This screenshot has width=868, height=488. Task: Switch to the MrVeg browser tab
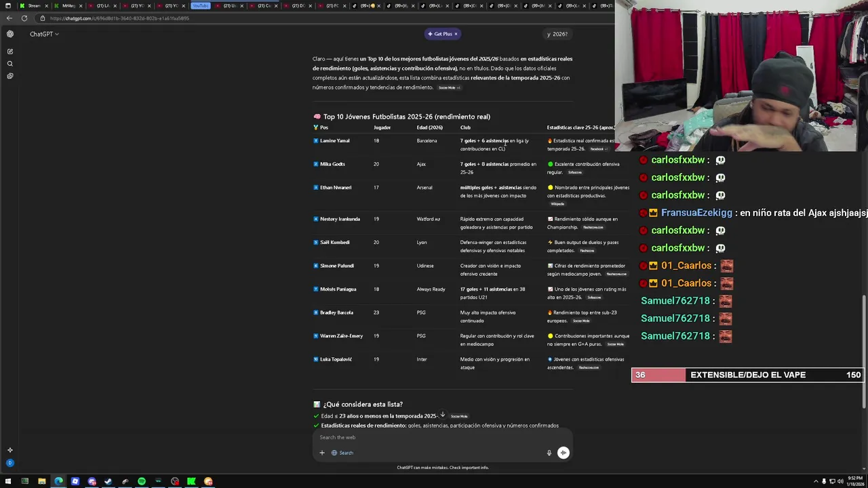[68, 5]
